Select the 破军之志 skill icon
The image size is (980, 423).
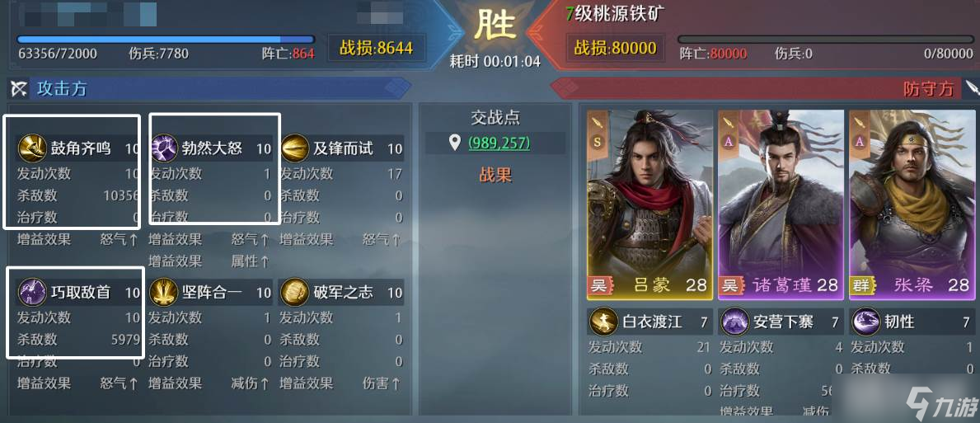coord(294,293)
